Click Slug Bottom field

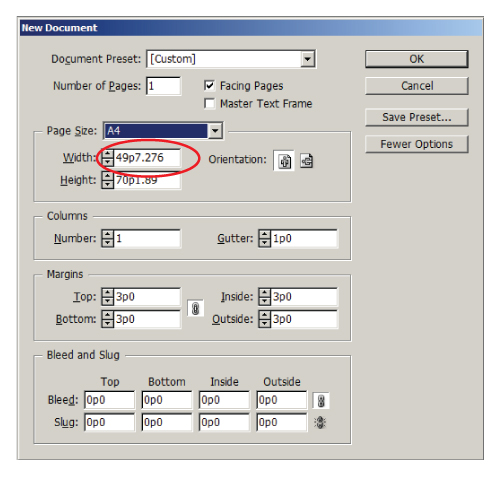[x=167, y=422]
